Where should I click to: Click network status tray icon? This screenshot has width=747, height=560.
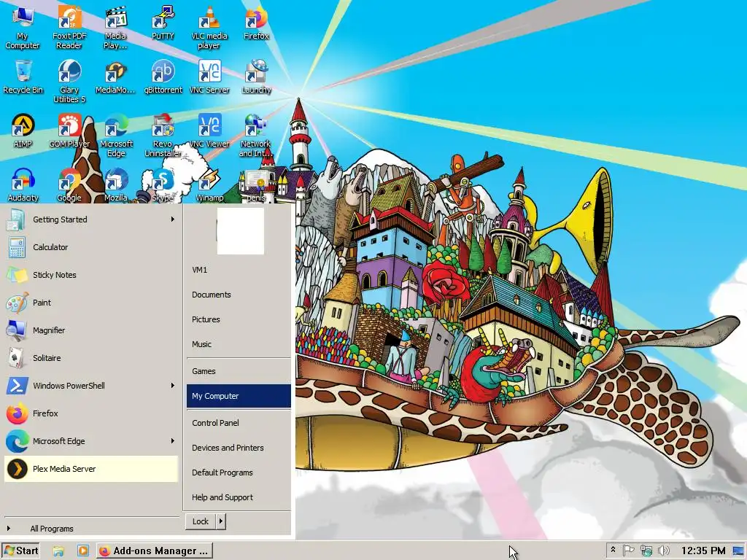click(646, 551)
